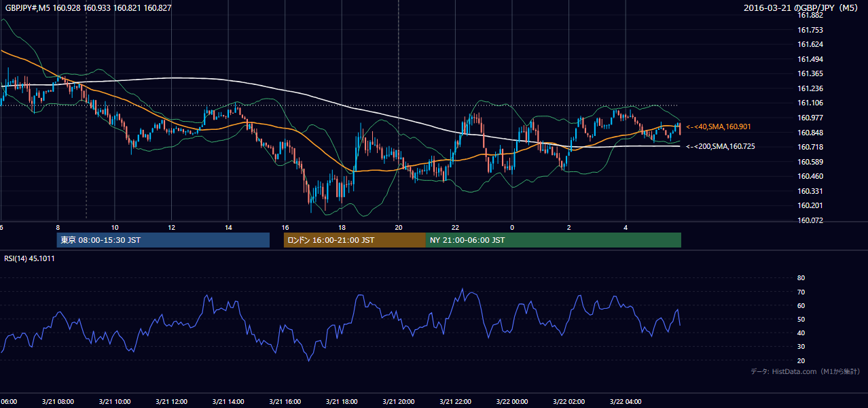The image size is (868, 408).
Task: Click hour marker 0 under price chart
Action: click(512, 228)
